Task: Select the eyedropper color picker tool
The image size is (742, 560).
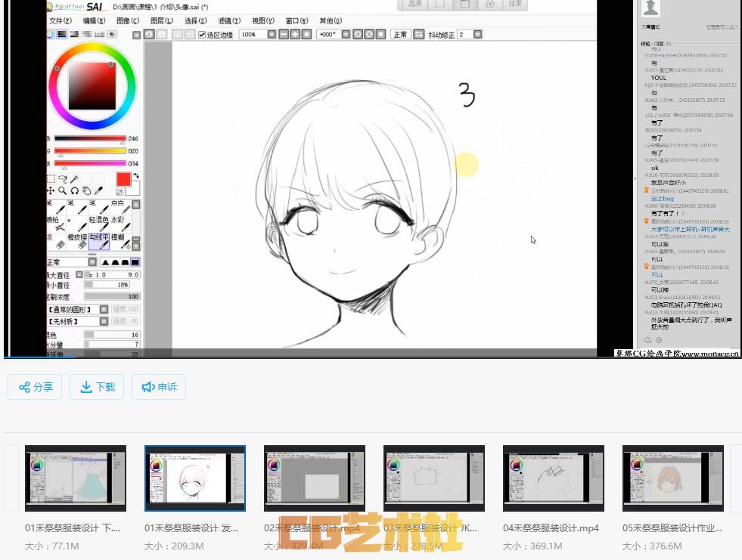Action: coord(98,190)
